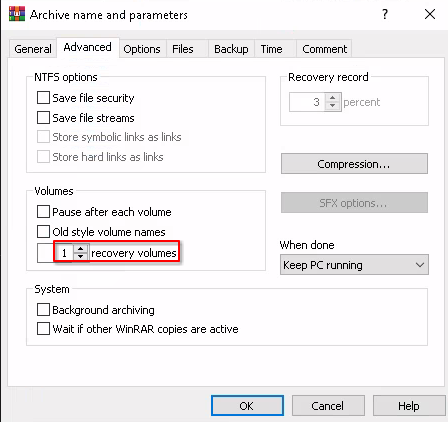Click the 'NTFS options' group label
This screenshot has width=448, height=422.
[x=66, y=77]
